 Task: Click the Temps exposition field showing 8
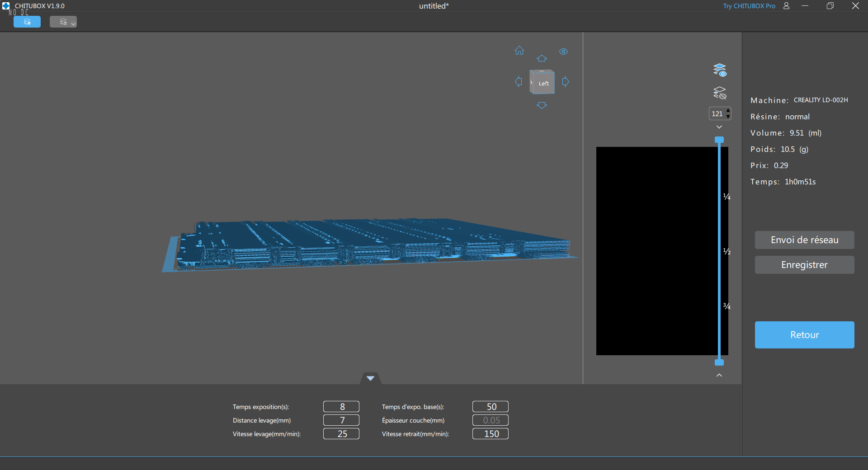point(341,407)
